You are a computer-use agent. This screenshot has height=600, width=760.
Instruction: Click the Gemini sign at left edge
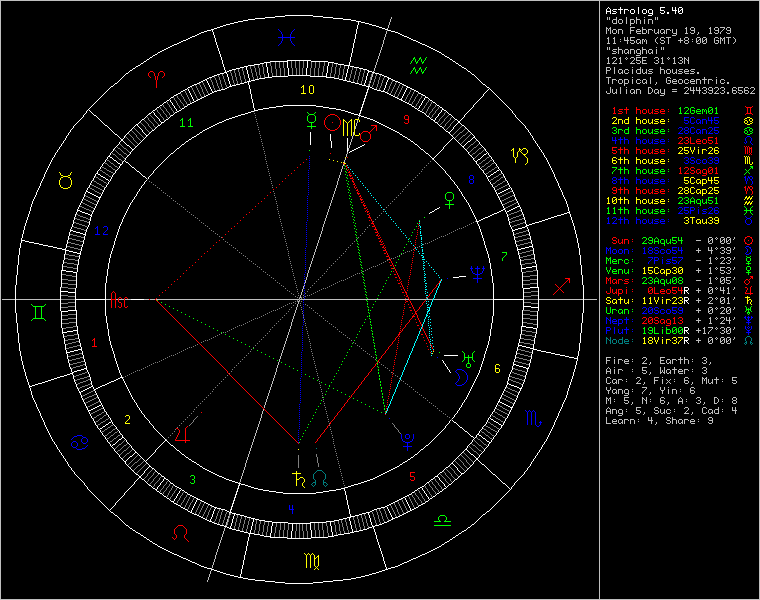coord(37,313)
